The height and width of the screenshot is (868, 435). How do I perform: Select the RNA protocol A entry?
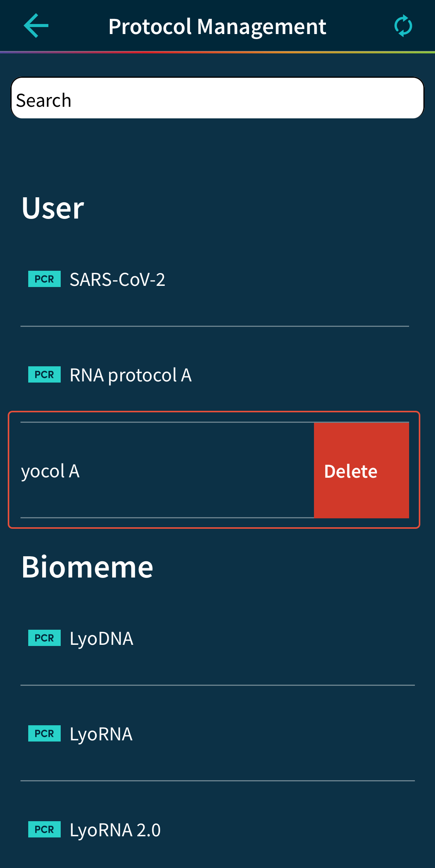click(131, 374)
